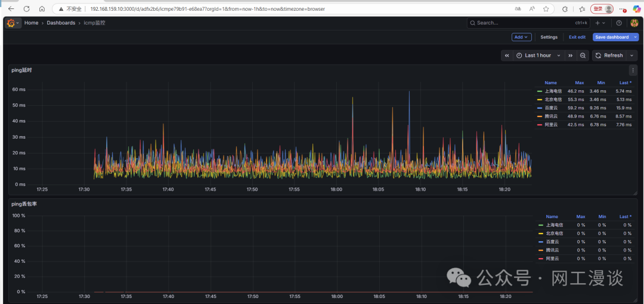
Task: Sort ping延时 legend by Min
Action: 601,82
